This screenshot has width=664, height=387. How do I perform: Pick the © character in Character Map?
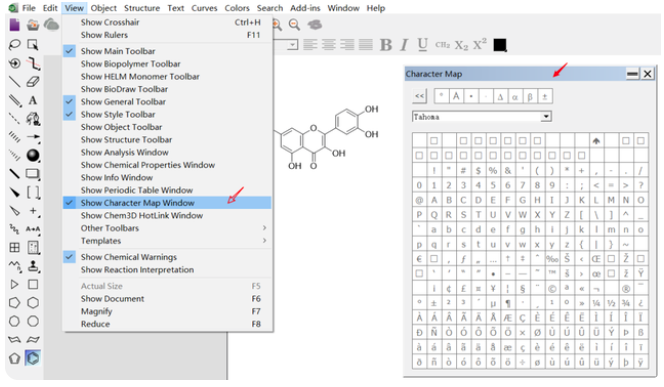pos(552,289)
